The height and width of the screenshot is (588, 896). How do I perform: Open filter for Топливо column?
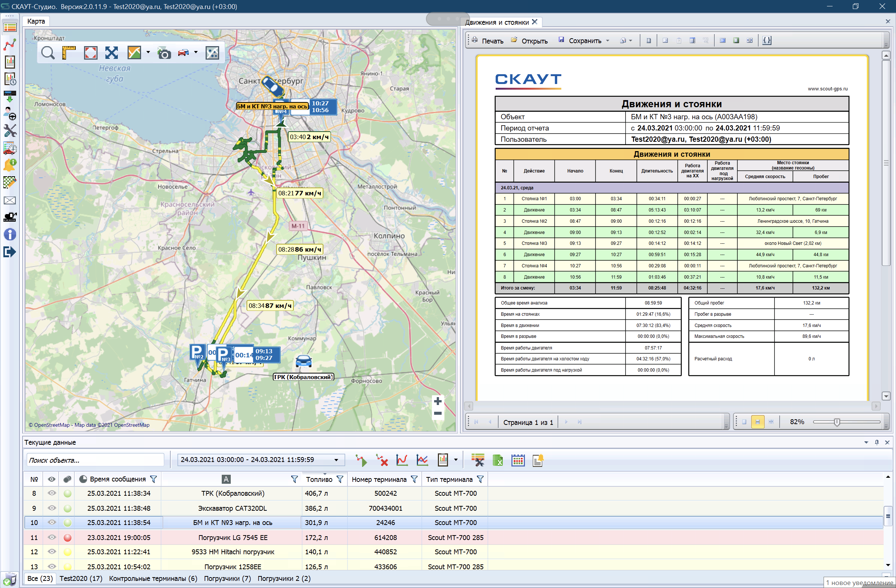(x=340, y=479)
